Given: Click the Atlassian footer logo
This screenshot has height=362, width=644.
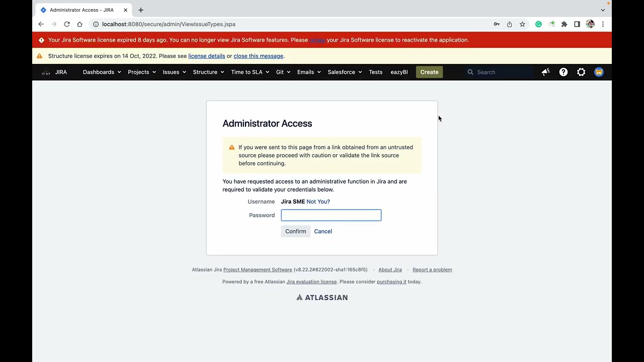Looking at the screenshot, I should [x=322, y=298].
